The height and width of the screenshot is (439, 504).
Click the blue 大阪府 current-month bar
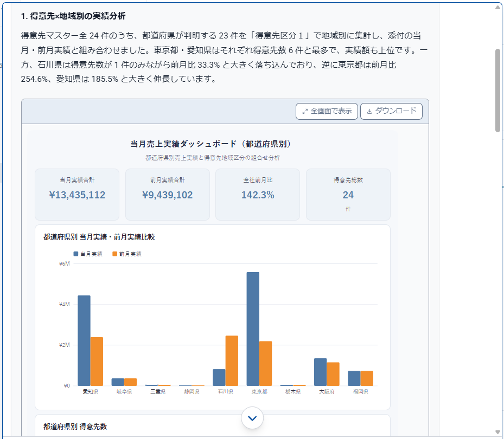coord(321,372)
